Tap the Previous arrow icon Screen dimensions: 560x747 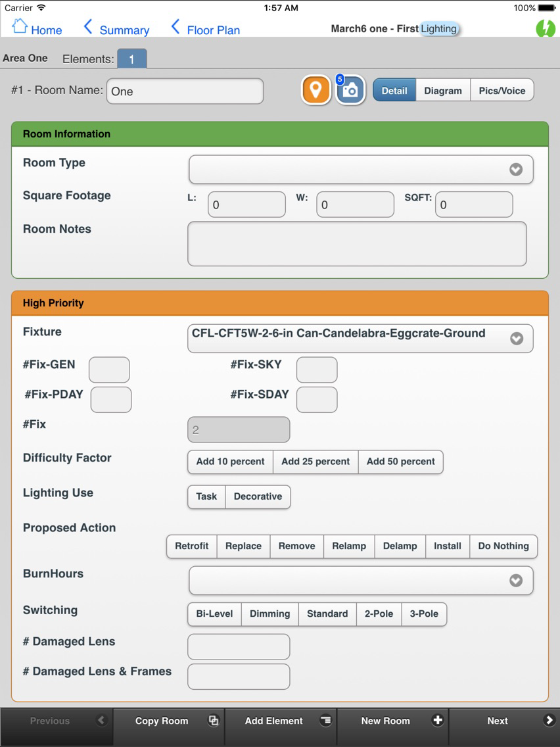pyautogui.click(x=101, y=720)
